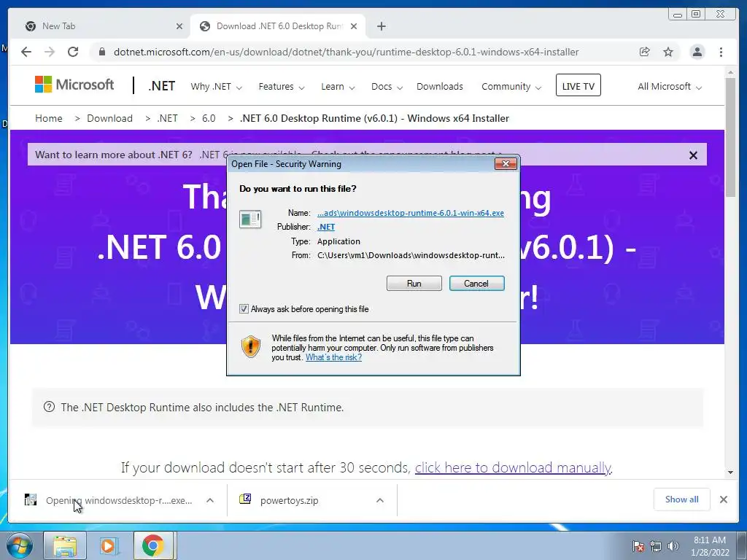The image size is (747, 560).
Task: Click the padlock site info icon
Action: (101, 52)
